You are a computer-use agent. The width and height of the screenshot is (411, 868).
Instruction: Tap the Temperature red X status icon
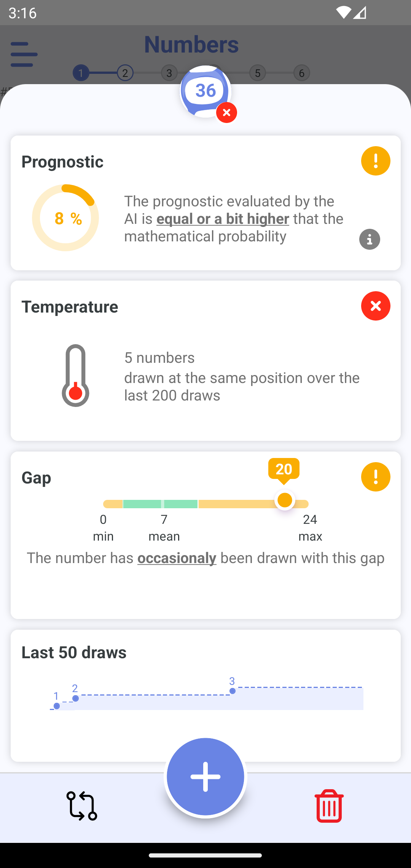(x=376, y=306)
